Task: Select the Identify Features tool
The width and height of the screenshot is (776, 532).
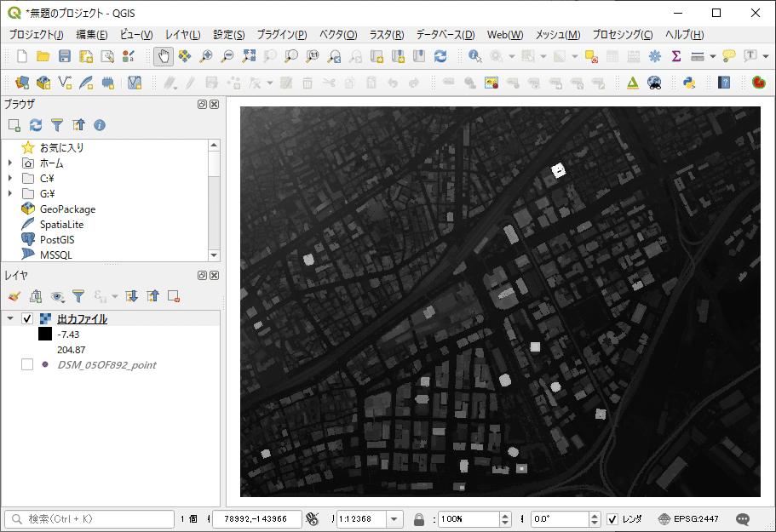Action: pyautogui.click(x=475, y=56)
